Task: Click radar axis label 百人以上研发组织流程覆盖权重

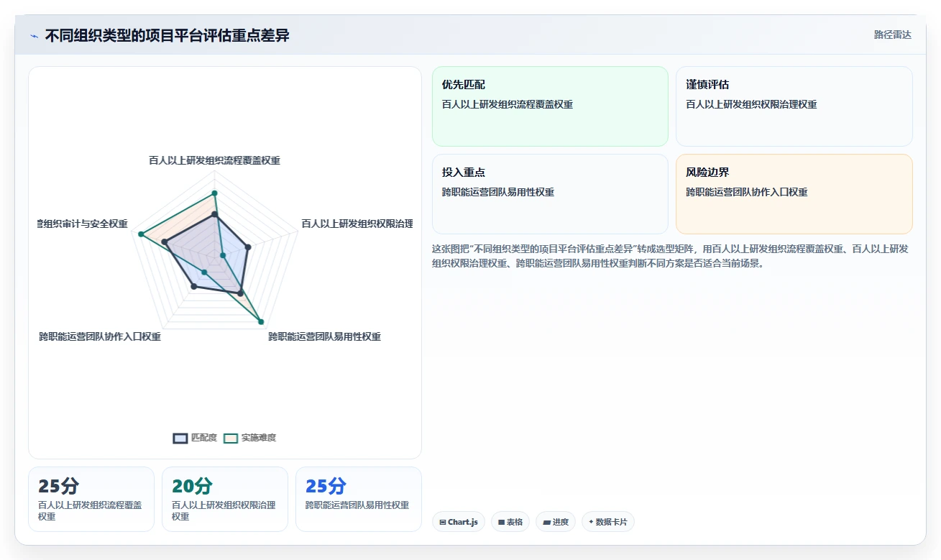Action: [x=214, y=160]
